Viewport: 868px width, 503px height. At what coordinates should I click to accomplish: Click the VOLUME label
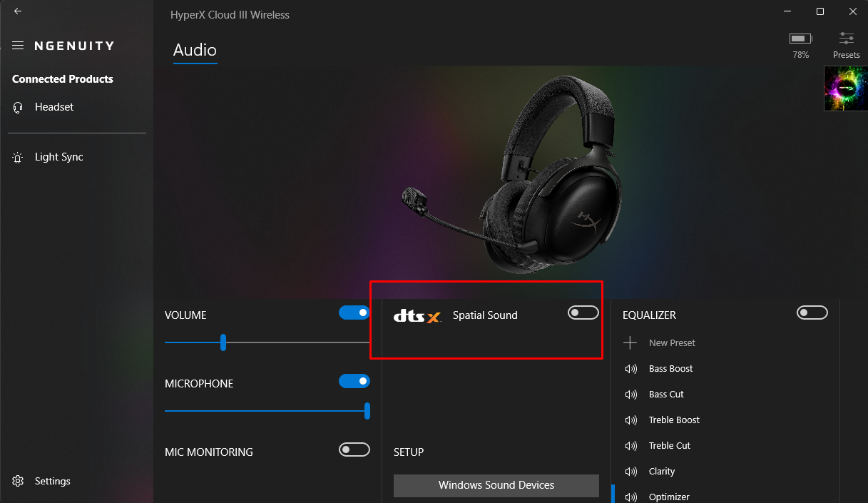click(185, 315)
